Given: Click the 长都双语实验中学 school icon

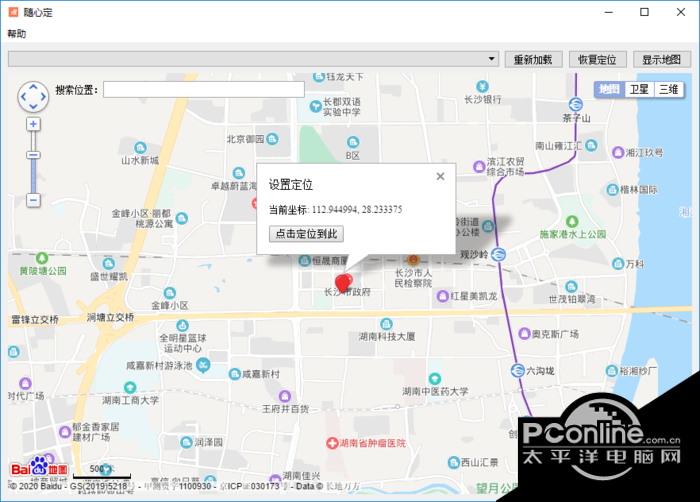Looking at the screenshot, I should [316, 107].
